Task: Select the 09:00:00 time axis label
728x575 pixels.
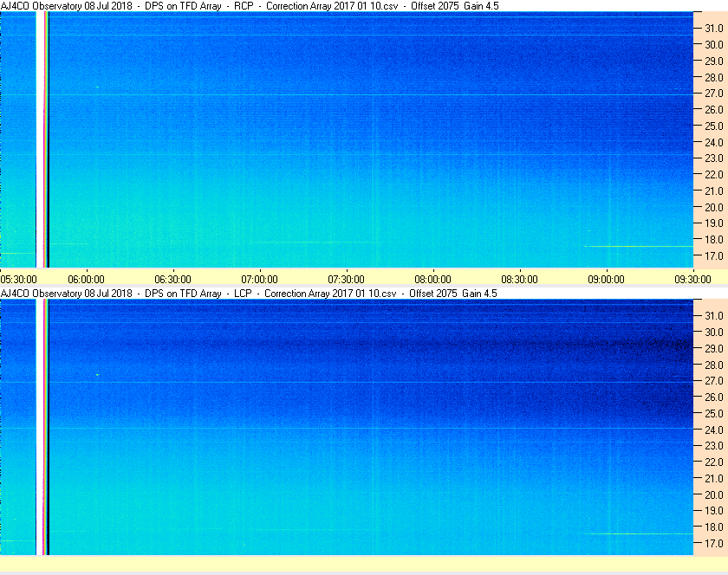Action: (607, 280)
